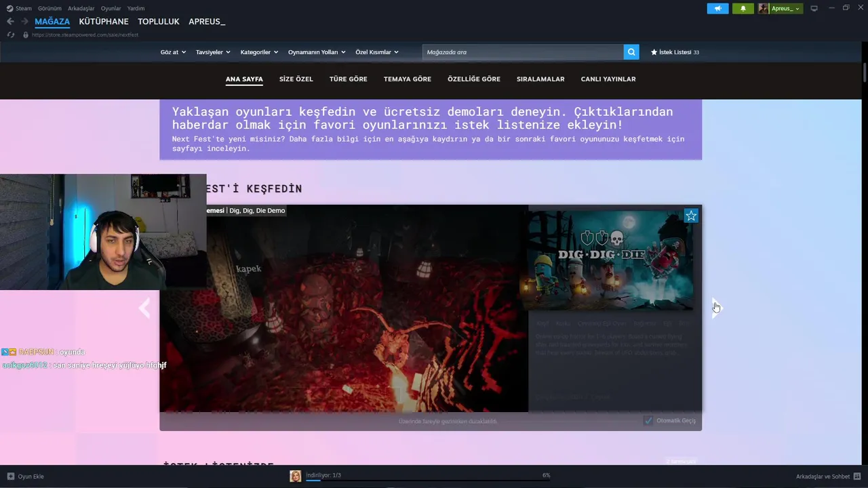Go back with the back arrow
Viewport: 868px width, 488px height.
pos(10,22)
